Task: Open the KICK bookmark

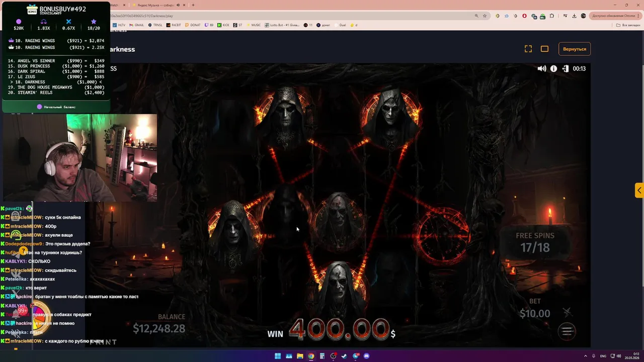Action: point(223,25)
